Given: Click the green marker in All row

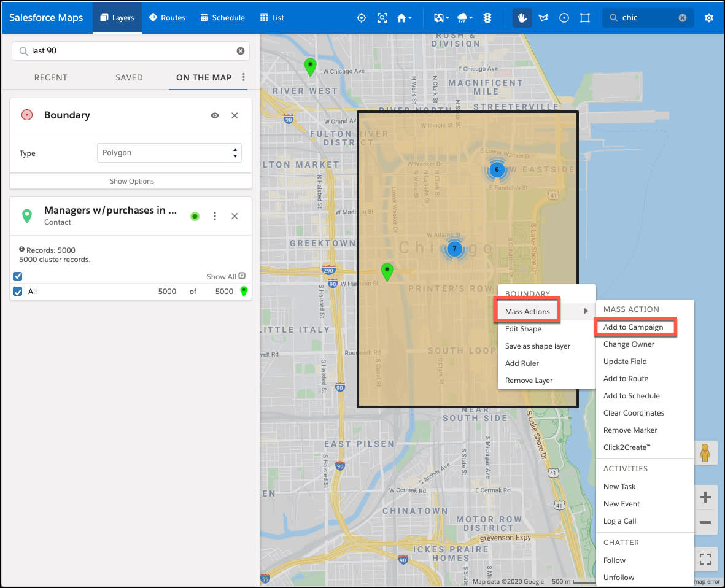Looking at the screenshot, I should (244, 291).
